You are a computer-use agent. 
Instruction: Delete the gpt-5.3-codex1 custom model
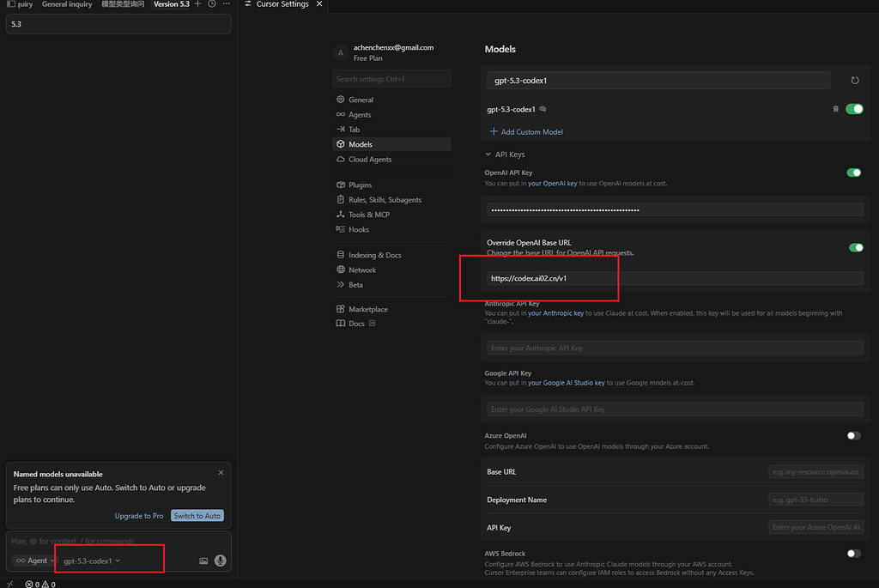click(835, 109)
